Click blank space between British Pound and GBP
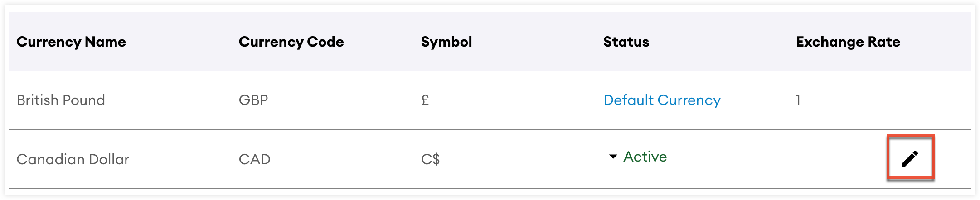The image size is (980, 200). click(172, 100)
